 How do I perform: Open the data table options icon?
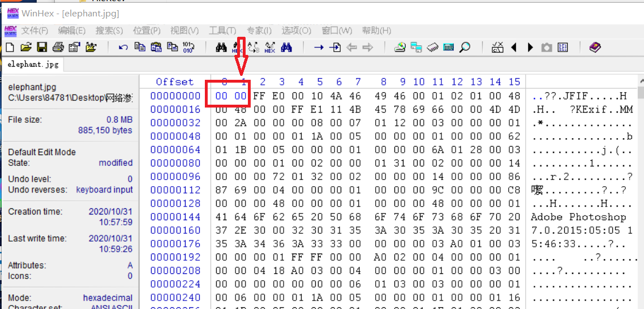click(x=563, y=47)
